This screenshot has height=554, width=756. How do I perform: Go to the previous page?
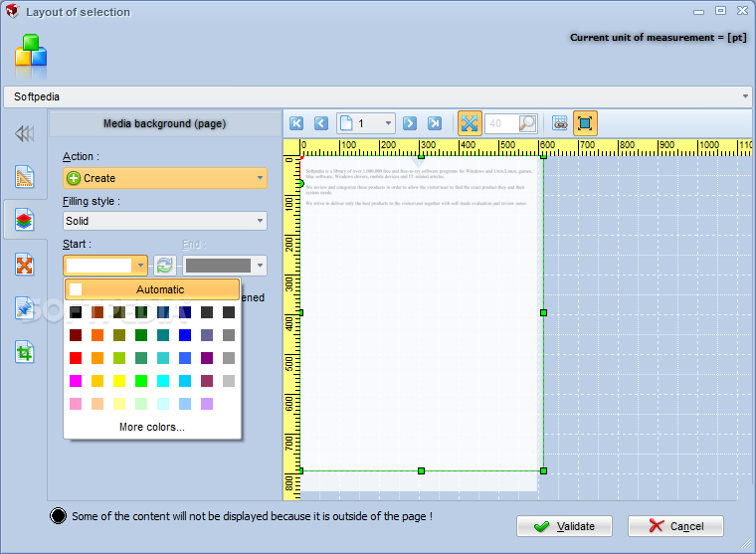pyautogui.click(x=321, y=123)
